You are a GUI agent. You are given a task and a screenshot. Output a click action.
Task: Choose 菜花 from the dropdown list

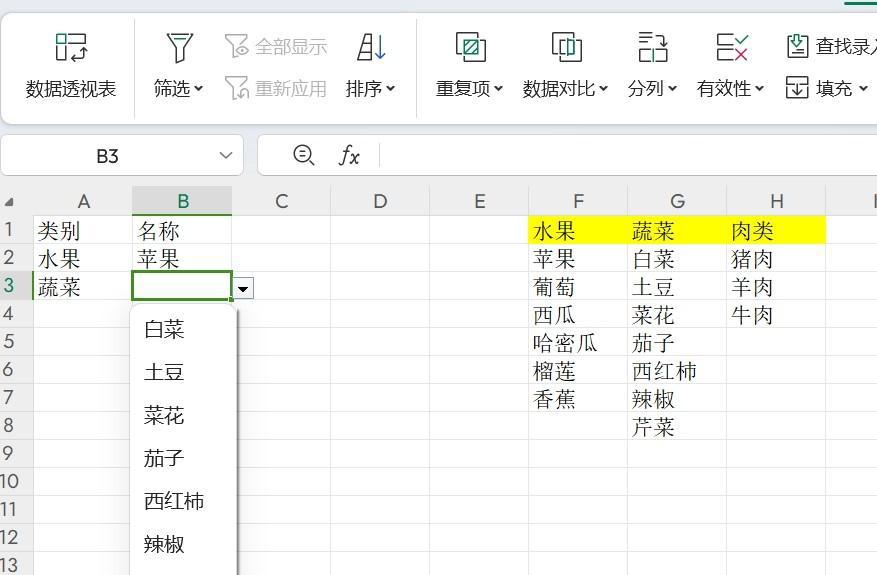coord(183,415)
